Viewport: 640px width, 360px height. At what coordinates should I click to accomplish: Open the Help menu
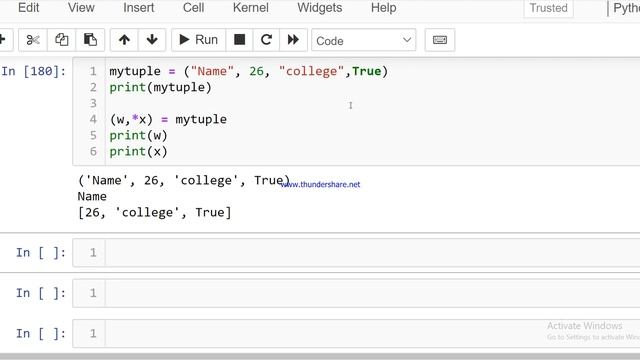[384, 8]
